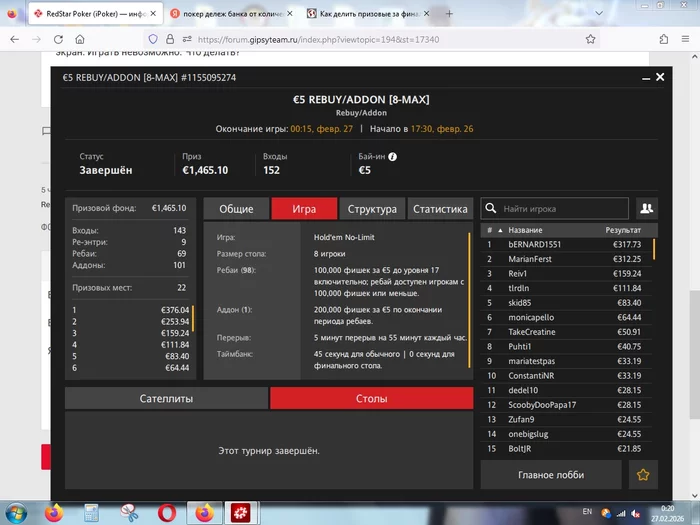
Task: List all tabs dropdown arrow in Firefox
Action: tap(599, 13)
